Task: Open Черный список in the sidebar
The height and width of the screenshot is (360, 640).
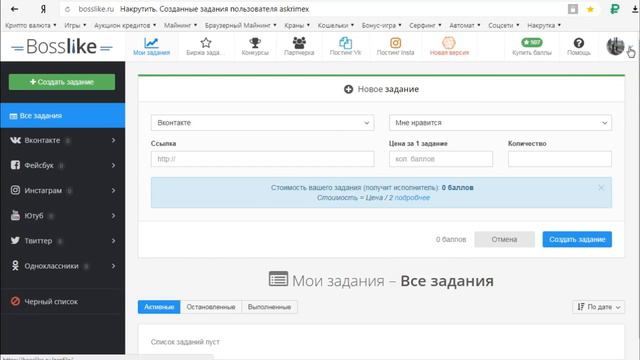Action: tap(62, 302)
